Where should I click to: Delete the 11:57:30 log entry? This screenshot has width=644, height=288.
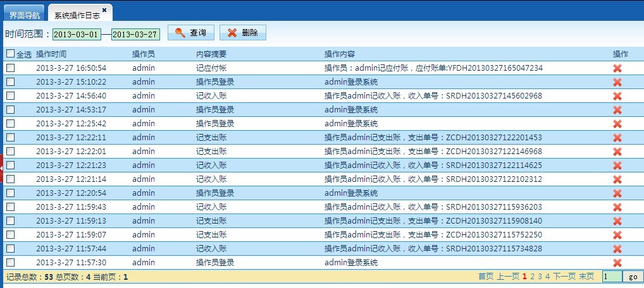tap(617, 263)
